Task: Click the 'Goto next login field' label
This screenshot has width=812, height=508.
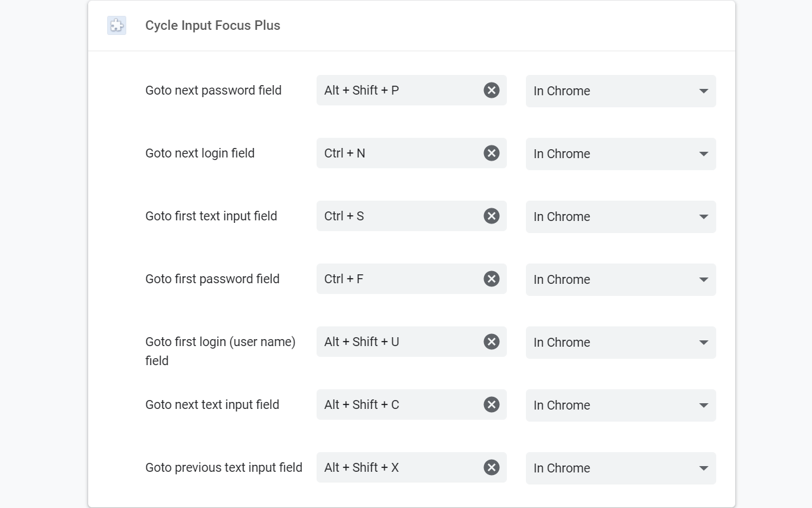Action: (x=200, y=153)
